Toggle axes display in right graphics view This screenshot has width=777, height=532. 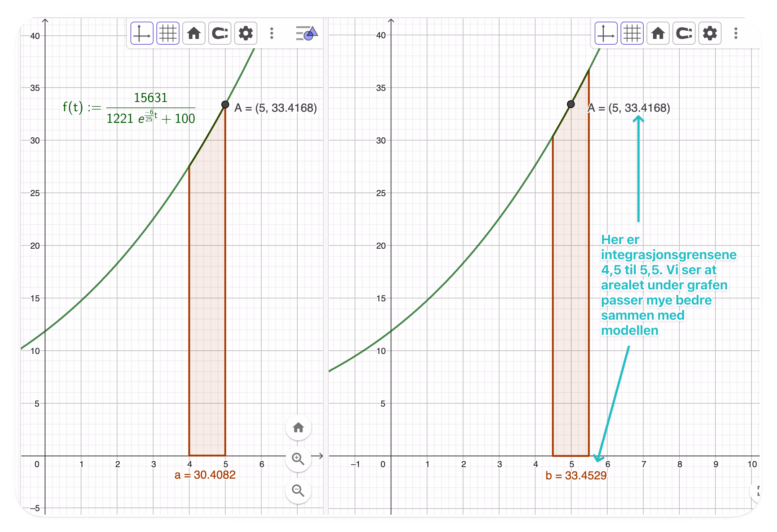pyautogui.click(x=606, y=34)
